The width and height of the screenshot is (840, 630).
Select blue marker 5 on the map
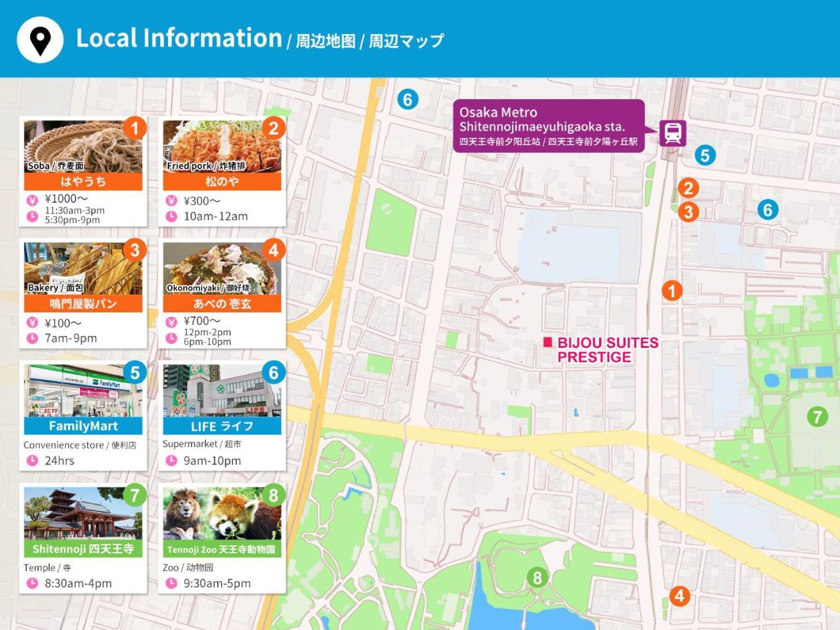point(705,156)
